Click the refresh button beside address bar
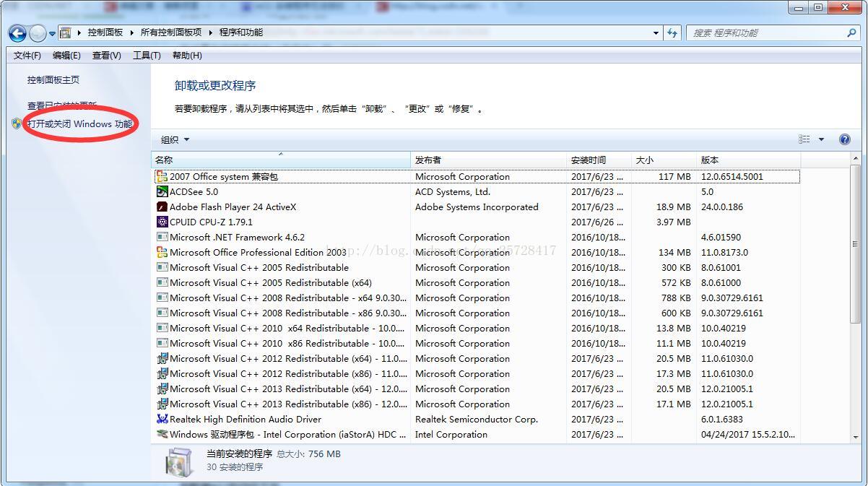 click(673, 32)
